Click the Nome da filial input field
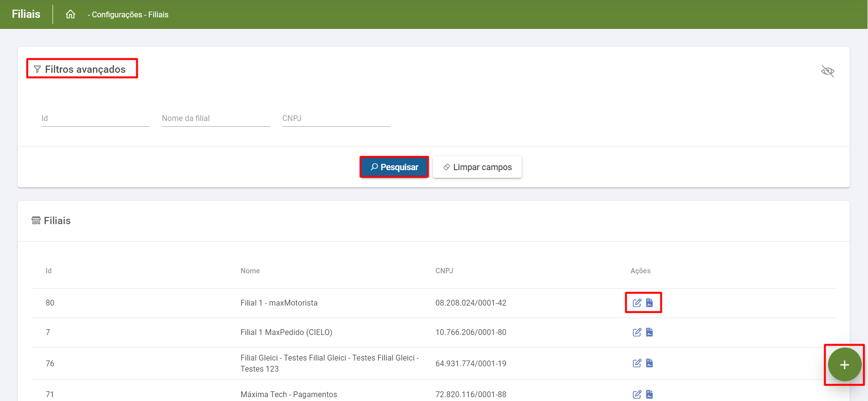 (216, 119)
